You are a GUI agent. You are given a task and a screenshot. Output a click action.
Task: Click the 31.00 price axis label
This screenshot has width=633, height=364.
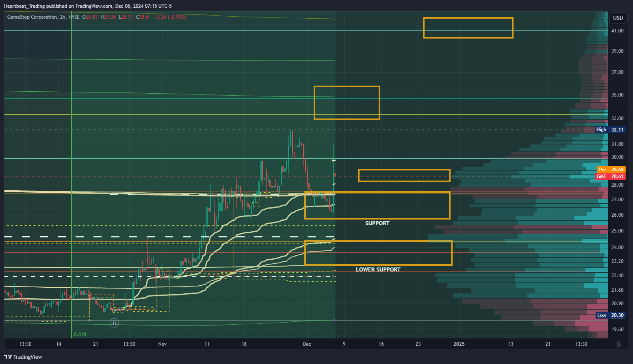click(x=618, y=144)
